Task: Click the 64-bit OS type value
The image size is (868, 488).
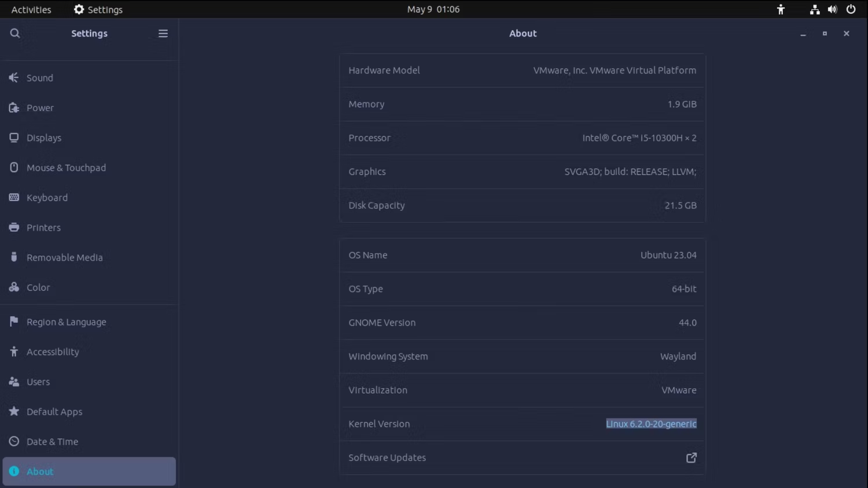Action: click(684, 289)
